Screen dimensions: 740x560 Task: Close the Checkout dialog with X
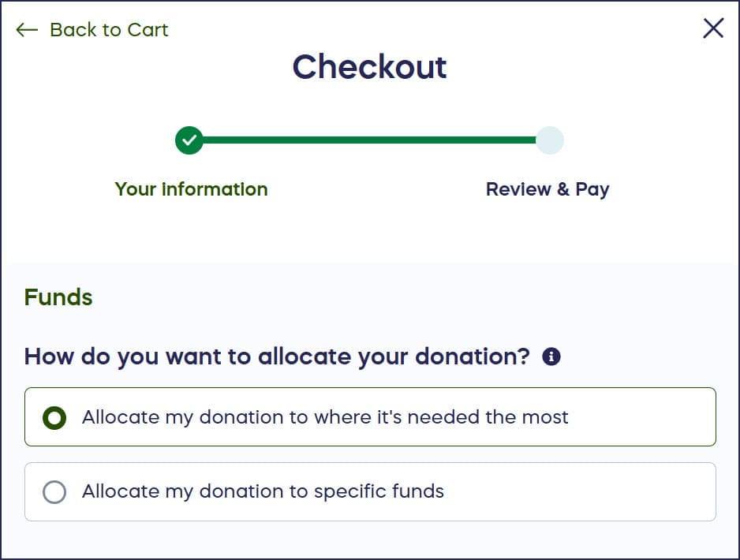(x=713, y=29)
